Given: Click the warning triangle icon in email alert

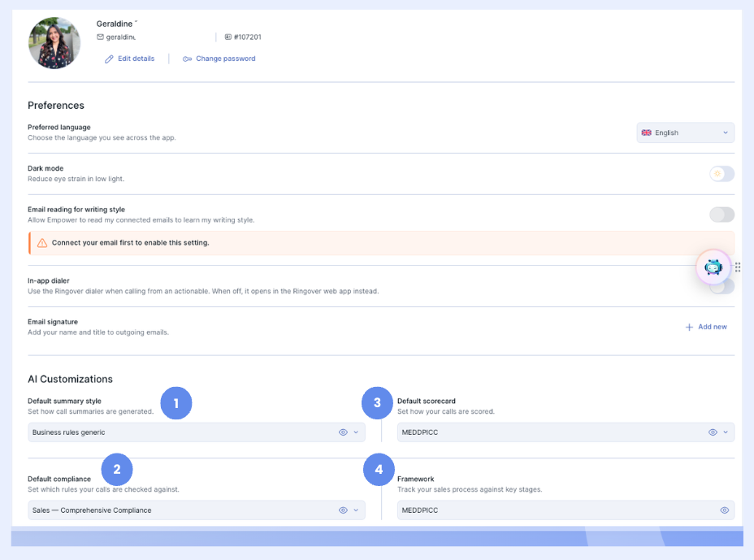Looking at the screenshot, I should tap(42, 243).
